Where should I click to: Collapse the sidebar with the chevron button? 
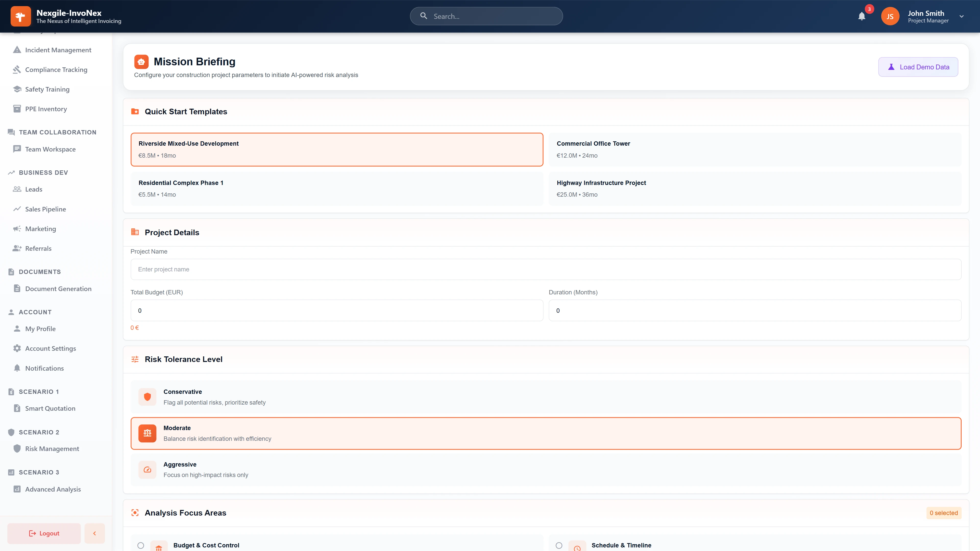[94, 533]
